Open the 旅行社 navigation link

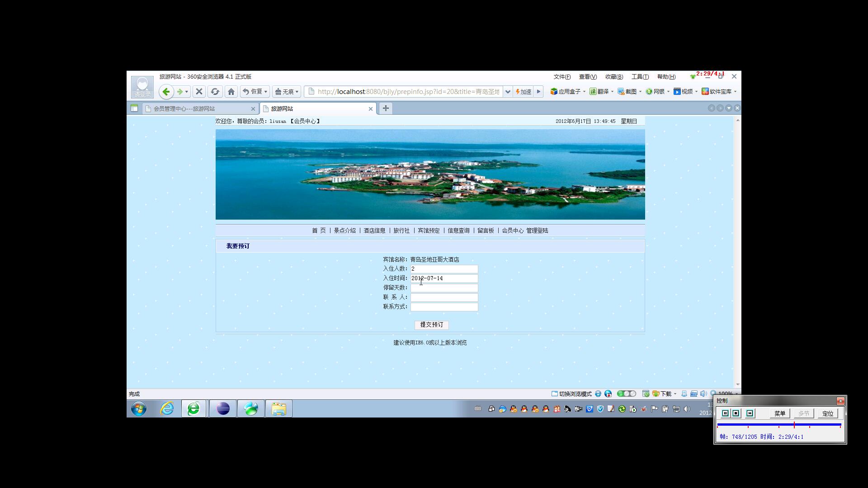pyautogui.click(x=401, y=231)
